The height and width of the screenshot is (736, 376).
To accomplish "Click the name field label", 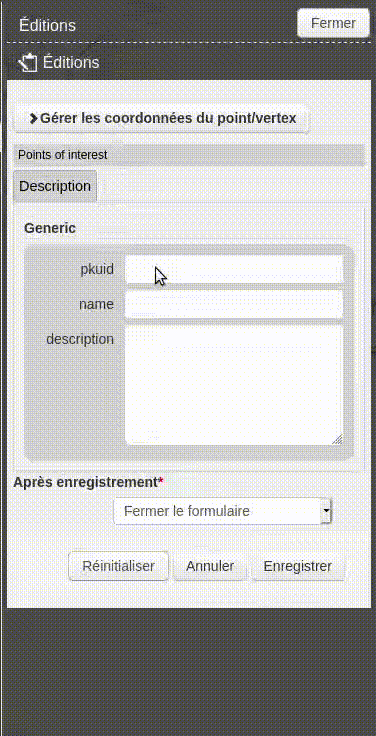I will pos(96,304).
